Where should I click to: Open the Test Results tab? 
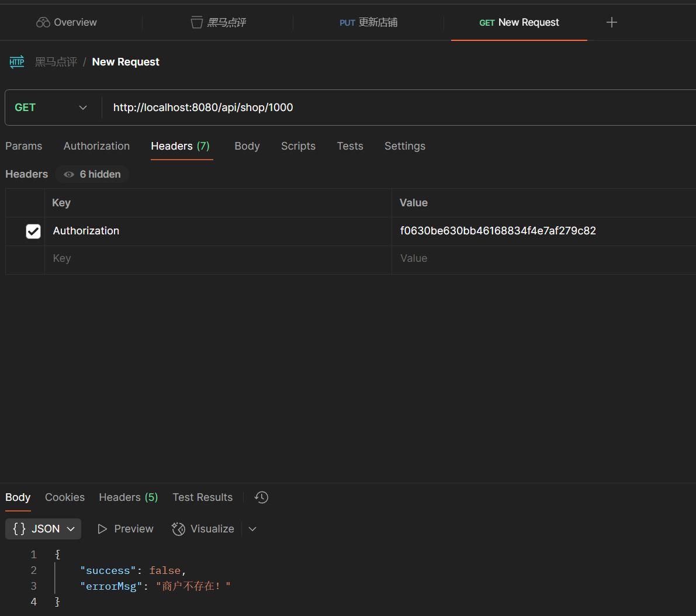click(202, 497)
